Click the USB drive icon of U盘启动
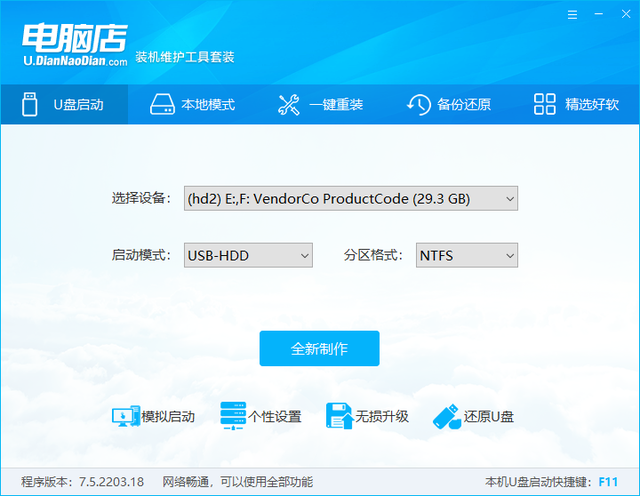 [x=30, y=105]
